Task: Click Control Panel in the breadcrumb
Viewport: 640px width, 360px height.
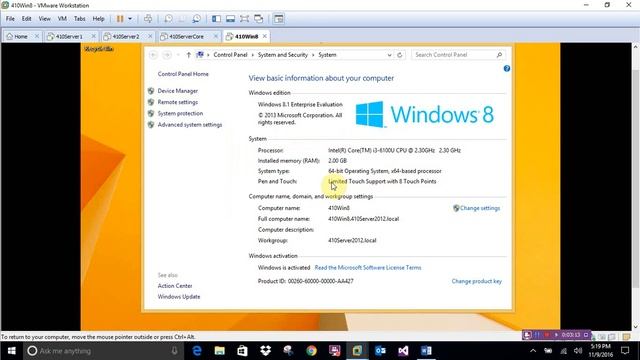Action: (x=230, y=55)
